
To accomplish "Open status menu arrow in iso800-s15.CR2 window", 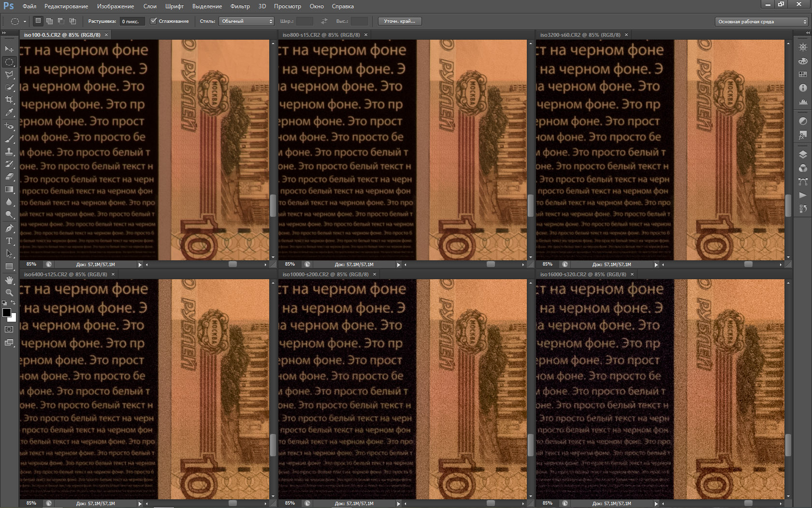I will point(399,265).
